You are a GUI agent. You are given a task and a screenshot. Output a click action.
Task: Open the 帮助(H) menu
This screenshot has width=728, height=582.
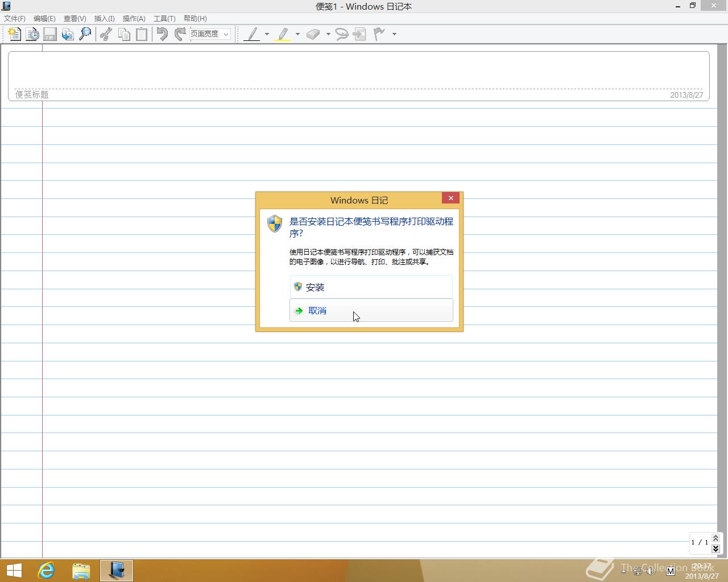[x=195, y=19]
